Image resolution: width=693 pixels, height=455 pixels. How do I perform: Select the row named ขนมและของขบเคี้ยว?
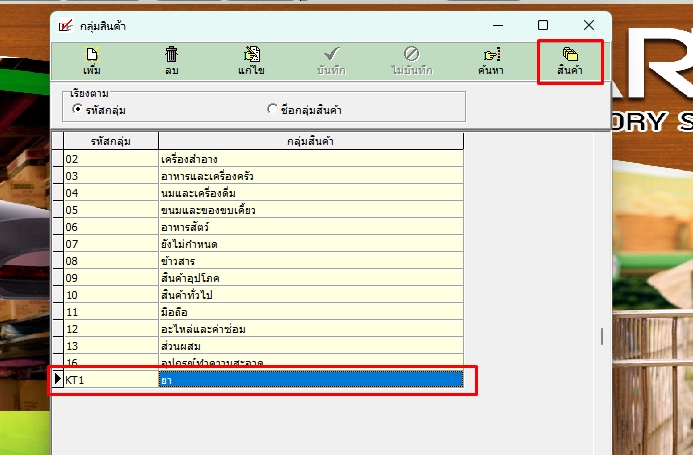258,210
